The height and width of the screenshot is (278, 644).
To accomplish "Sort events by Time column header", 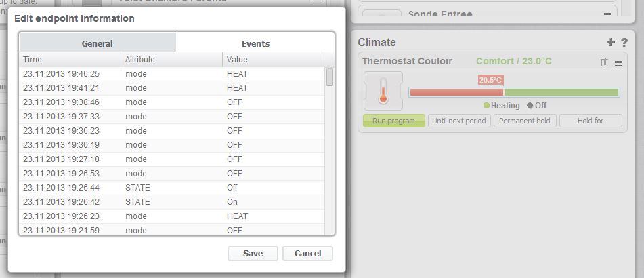I will click(x=69, y=60).
